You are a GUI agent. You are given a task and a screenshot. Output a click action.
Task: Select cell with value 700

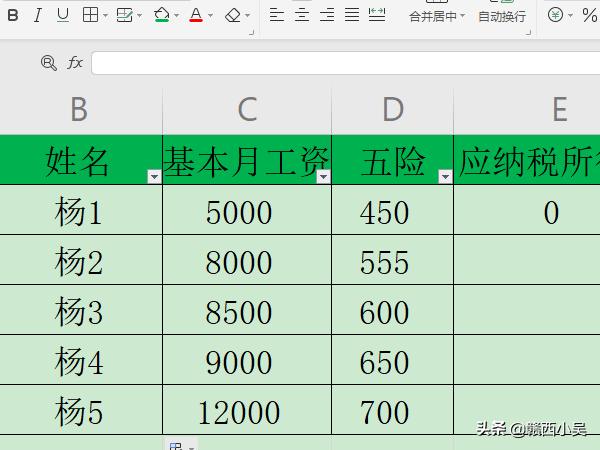393,410
